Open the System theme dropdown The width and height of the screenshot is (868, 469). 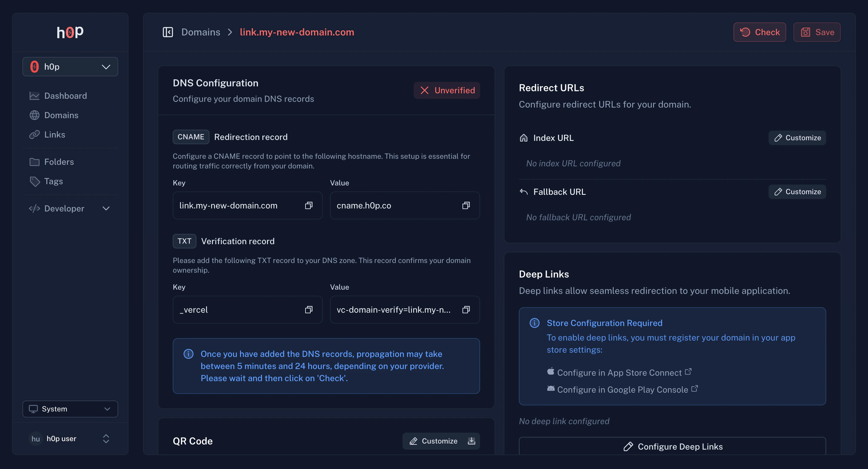coord(70,409)
